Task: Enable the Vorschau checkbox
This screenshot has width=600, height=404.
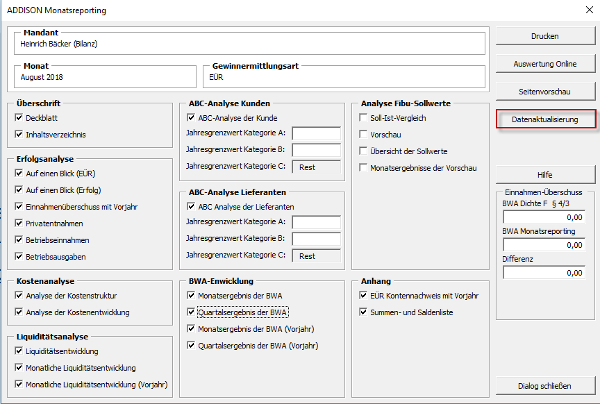Action: 363,134
